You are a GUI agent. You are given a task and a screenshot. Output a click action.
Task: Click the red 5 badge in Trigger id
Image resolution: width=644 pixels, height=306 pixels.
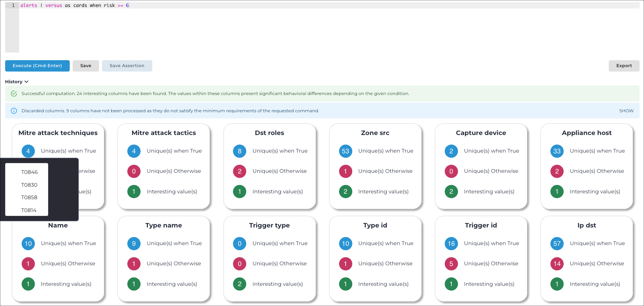[x=451, y=264]
